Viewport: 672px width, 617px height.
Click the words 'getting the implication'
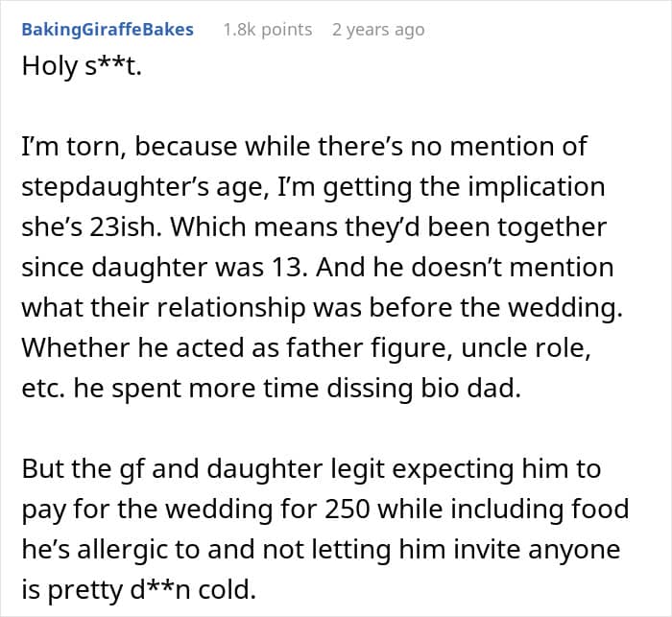(x=474, y=186)
